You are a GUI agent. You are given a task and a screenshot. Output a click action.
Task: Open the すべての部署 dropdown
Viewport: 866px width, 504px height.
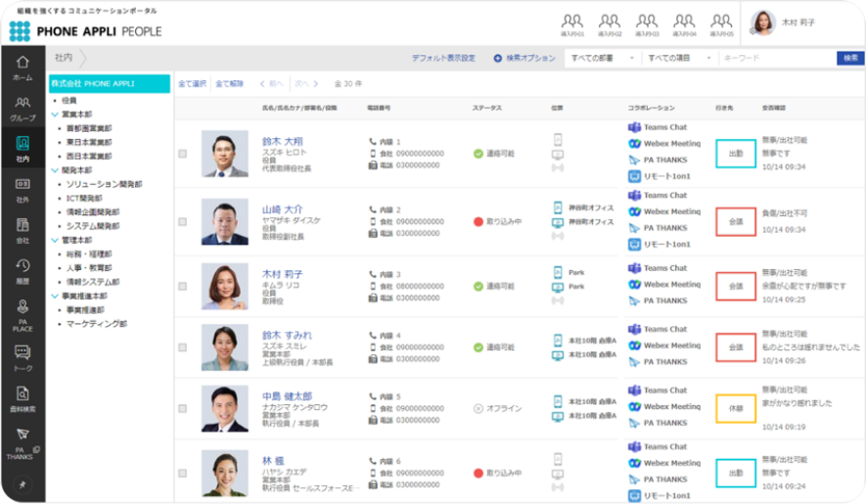[x=602, y=59]
